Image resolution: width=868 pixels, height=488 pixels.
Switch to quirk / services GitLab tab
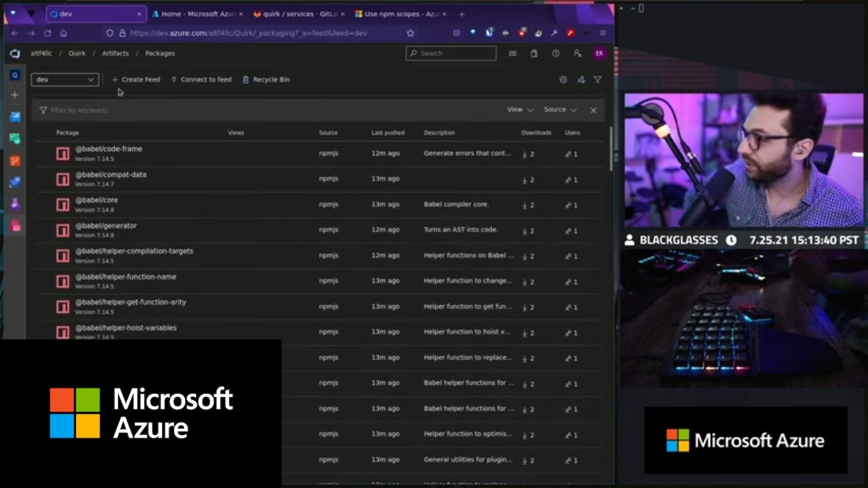298,14
